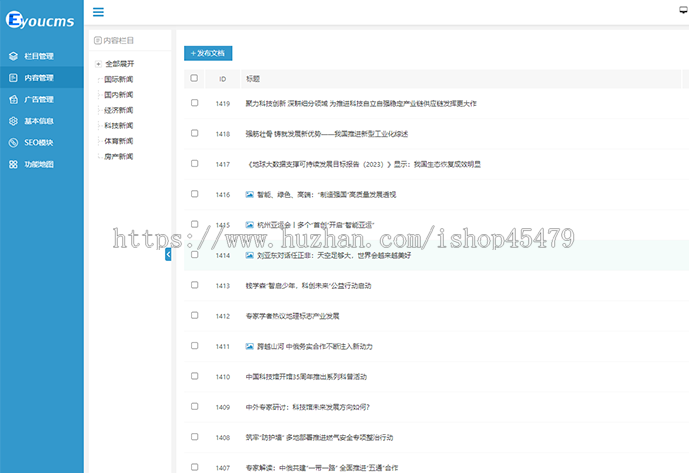Open the article 中国科技馆开馆35周年
689x473 pixels.
tap(306, 376)
